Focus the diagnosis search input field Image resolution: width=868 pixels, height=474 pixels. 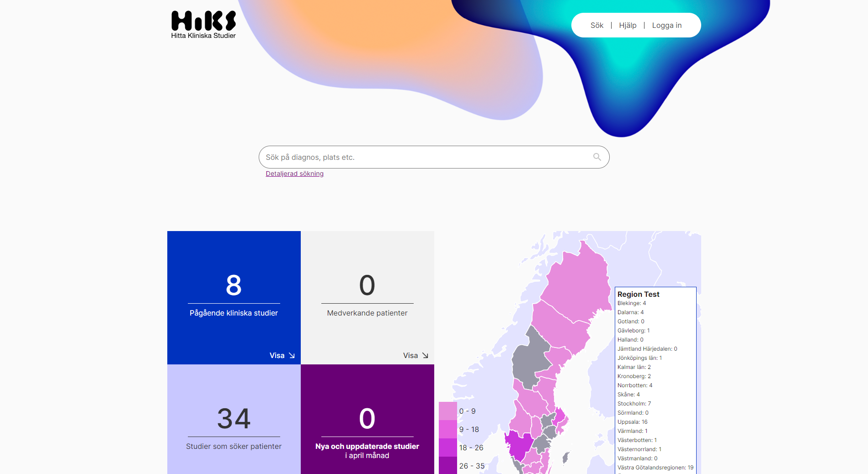[425, 157]
